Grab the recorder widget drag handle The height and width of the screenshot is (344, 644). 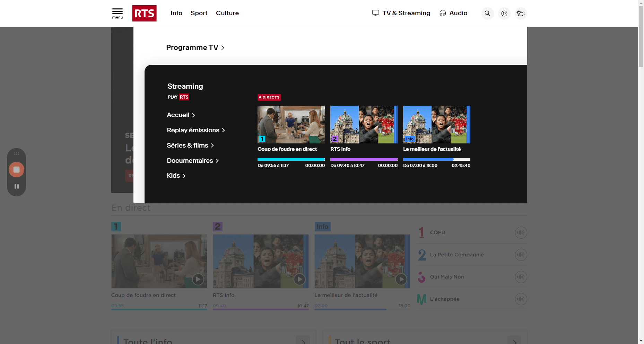[x=16, y=153]
